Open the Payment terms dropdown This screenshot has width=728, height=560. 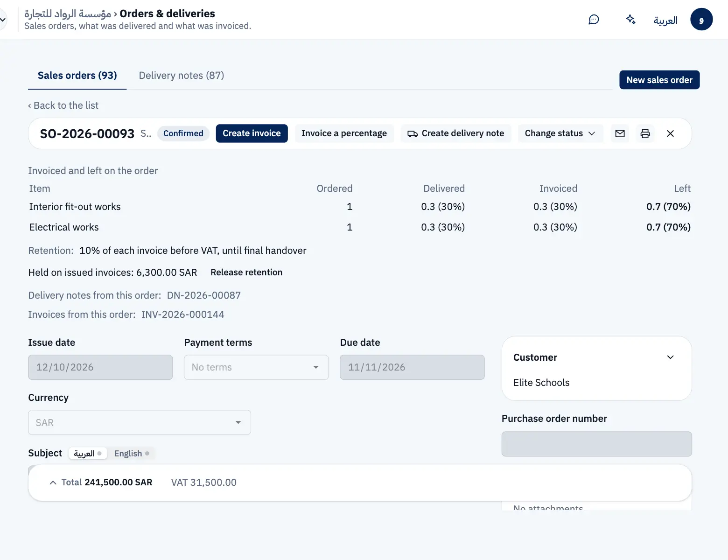click(256, 367)
